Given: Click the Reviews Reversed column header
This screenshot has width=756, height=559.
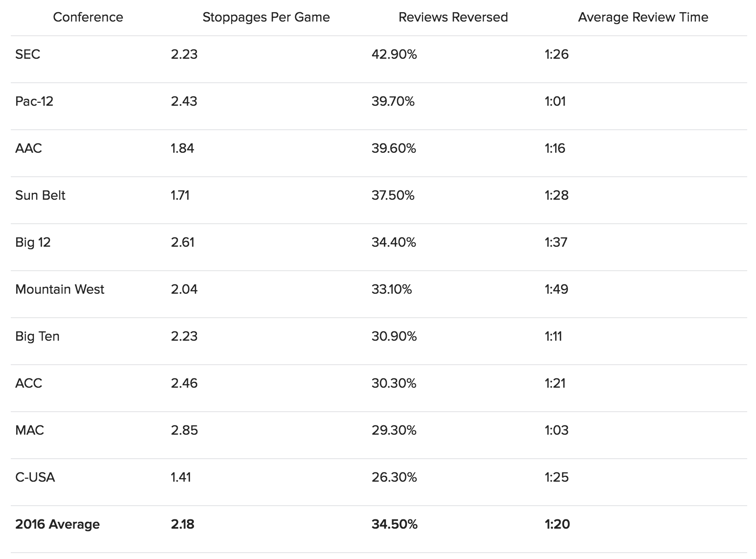Looking at the screenshot, I should click(453, 17).
